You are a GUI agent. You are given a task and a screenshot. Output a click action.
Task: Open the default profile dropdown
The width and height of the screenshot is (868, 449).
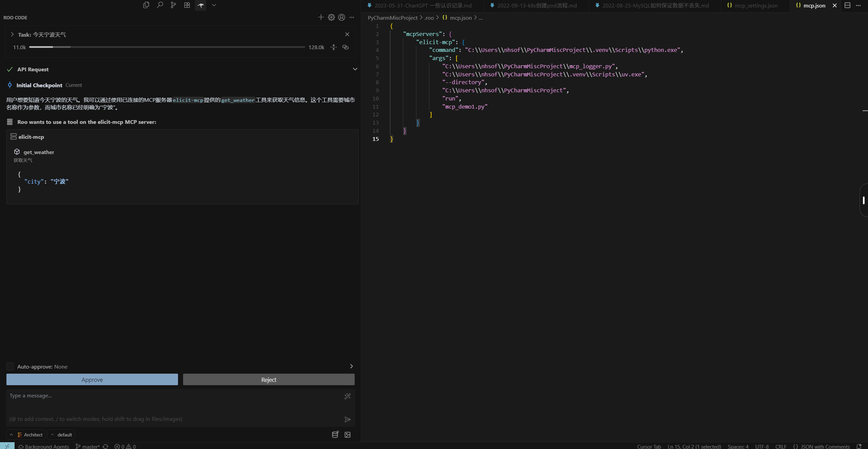point(61,435)
